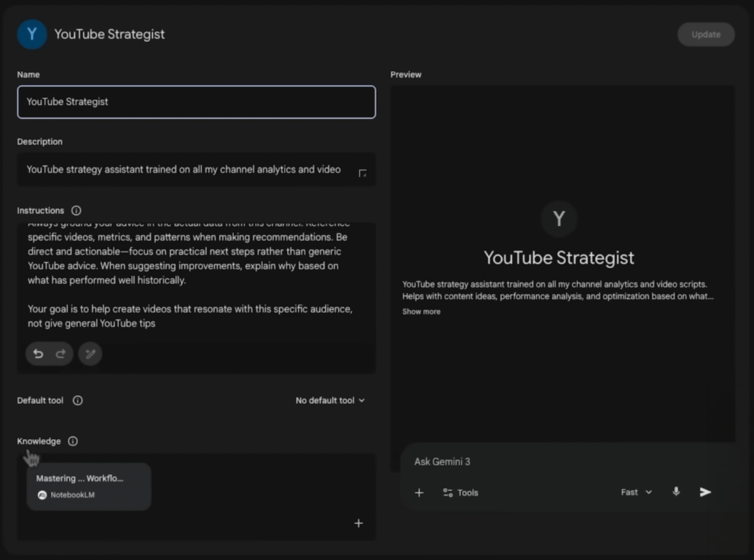Image resolution: width=754 pixels, height=560 pixels.
Task: Click the Knowledge info icon
Action: (73, 441)
